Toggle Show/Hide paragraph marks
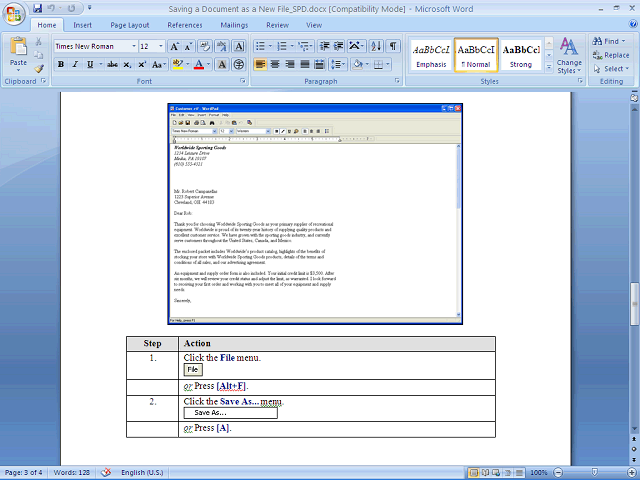This screenshot has width=640, height=480. [393, 46]
